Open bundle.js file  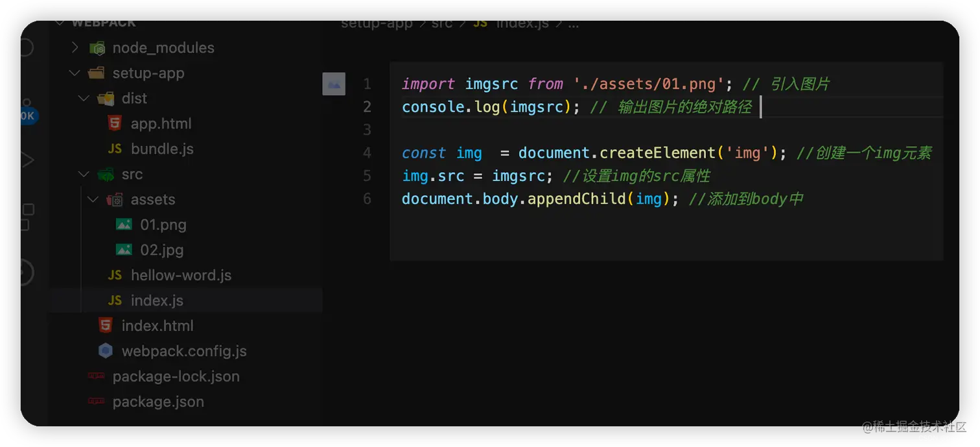coord(162,149)
